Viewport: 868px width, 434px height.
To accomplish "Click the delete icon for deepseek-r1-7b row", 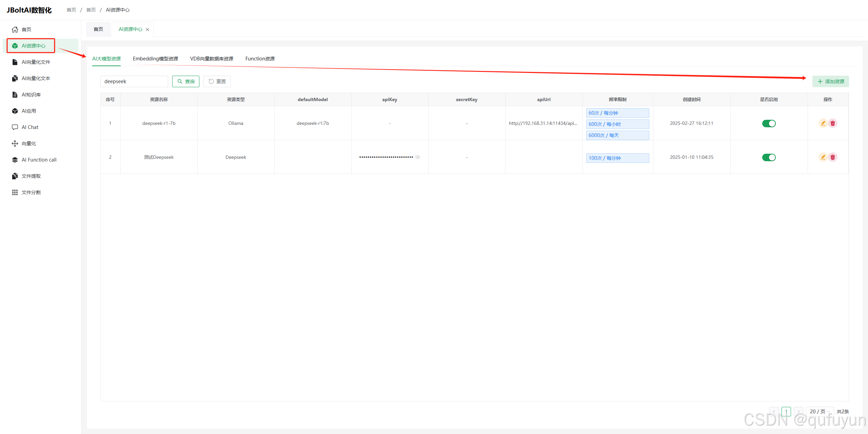I will click(833, 123).
